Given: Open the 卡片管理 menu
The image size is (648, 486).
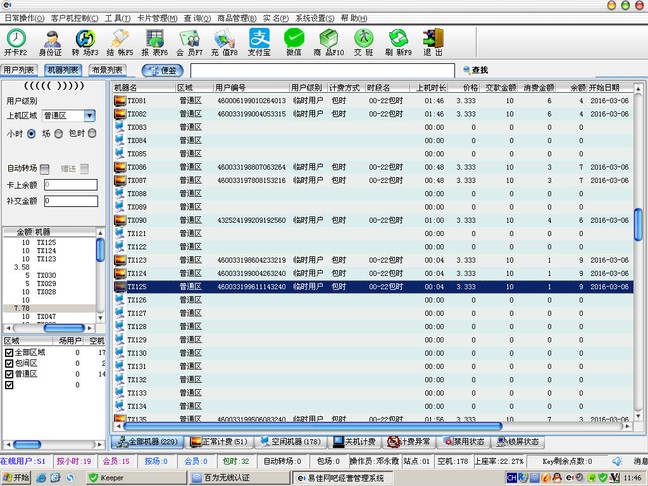Looking at the screenshot, I should click(x=157, y=18).
